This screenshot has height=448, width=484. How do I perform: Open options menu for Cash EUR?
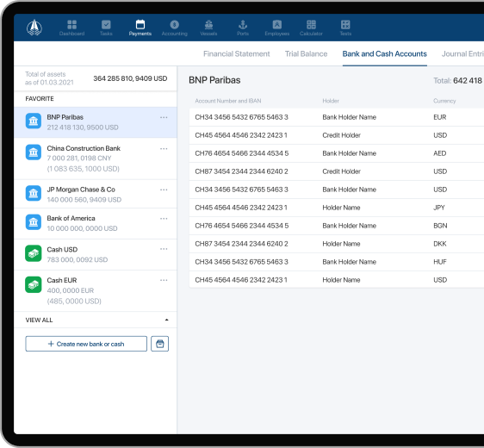[164, 280]
